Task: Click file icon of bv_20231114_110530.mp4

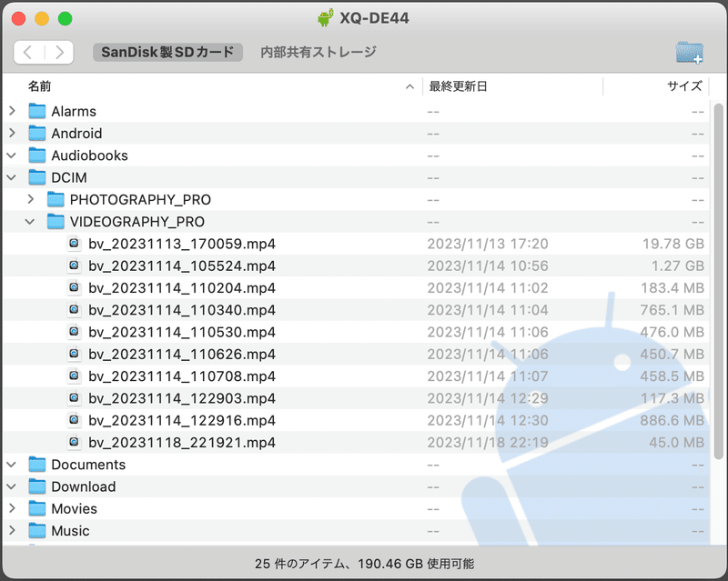Action: pyautogui.click(x=74, y=332)
